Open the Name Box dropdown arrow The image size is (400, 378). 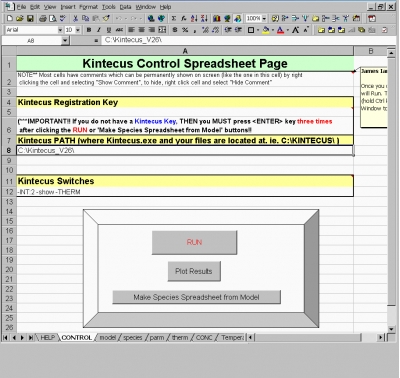[65, 41]
